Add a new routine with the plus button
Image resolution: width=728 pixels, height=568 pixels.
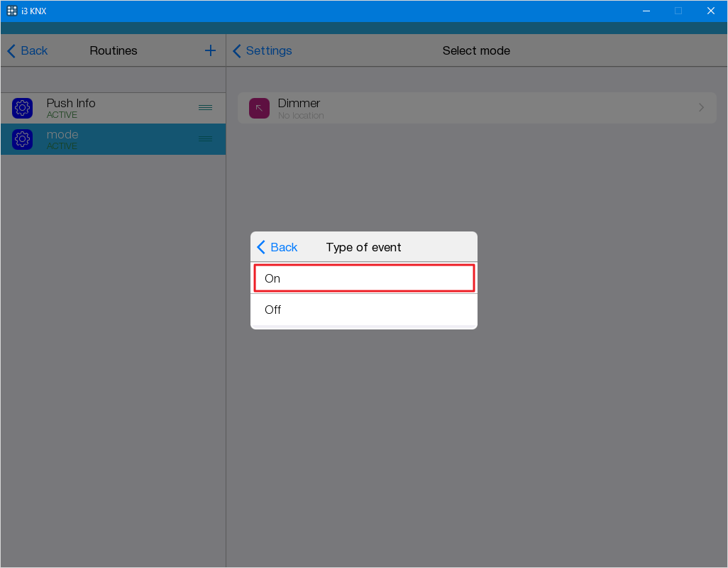point(210,50)
